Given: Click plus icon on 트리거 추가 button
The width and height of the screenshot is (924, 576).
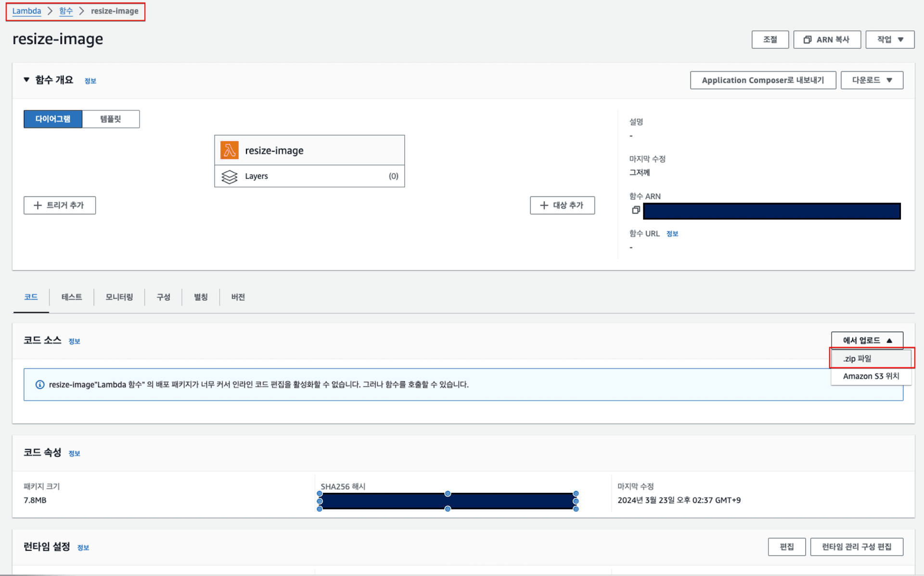Looking at the screenshot, I should (38, 205).
